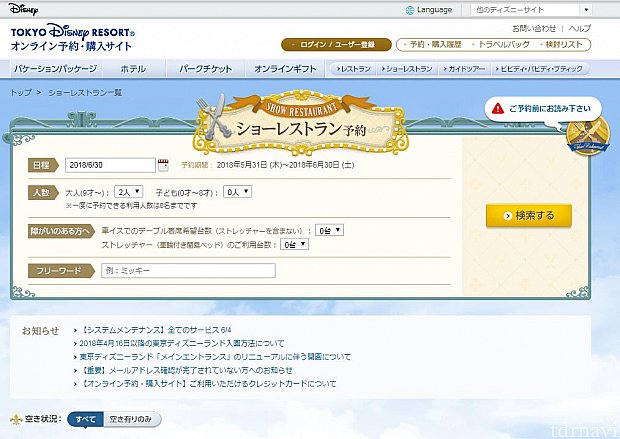
Task: Click the ヘルプ link
Action: click(x=580, y=28)
